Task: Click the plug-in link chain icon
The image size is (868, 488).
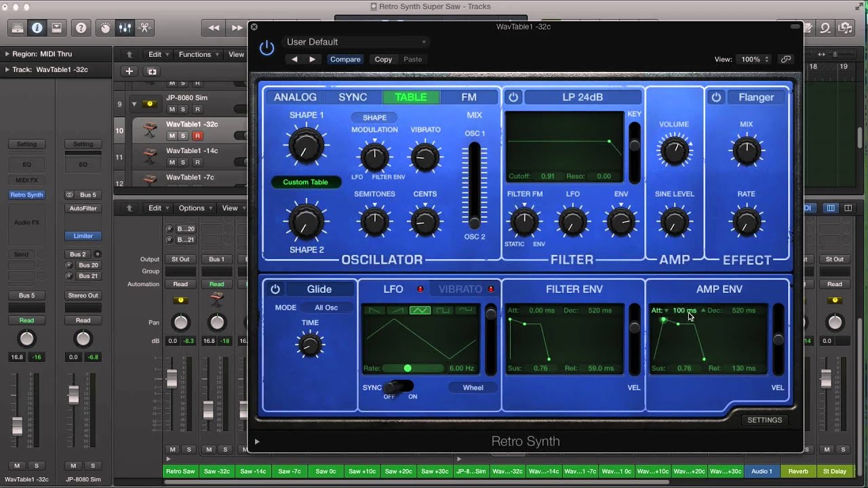Action: point(786,59)
